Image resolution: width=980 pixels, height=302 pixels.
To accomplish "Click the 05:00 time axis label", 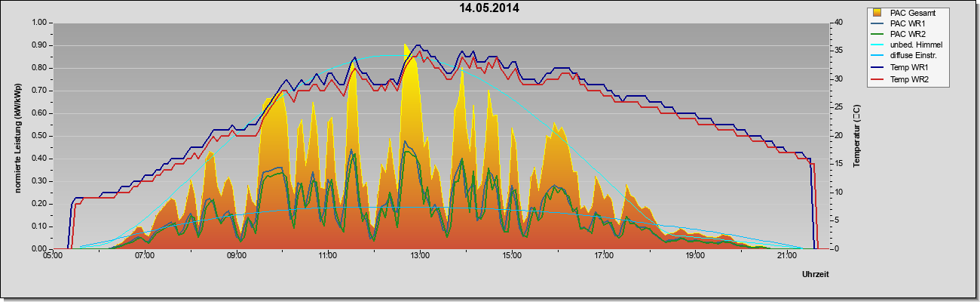I will [x=53, y=257].
